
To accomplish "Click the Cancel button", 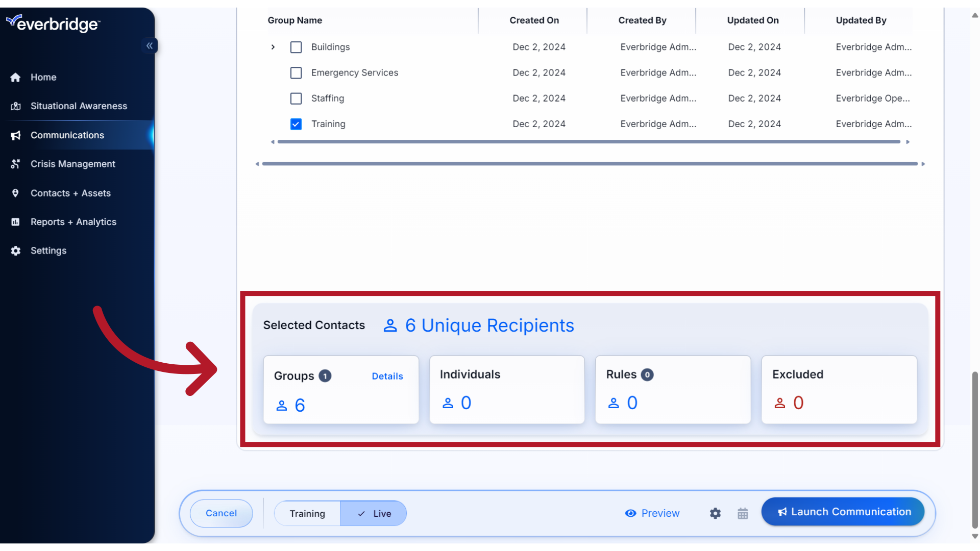I will coord(221,513).
